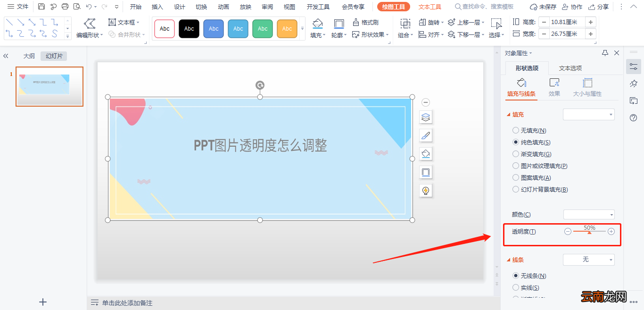644x310 pixels.
Task: Open the 颜色 color dropdown
Action: click(x=588, y=214)
